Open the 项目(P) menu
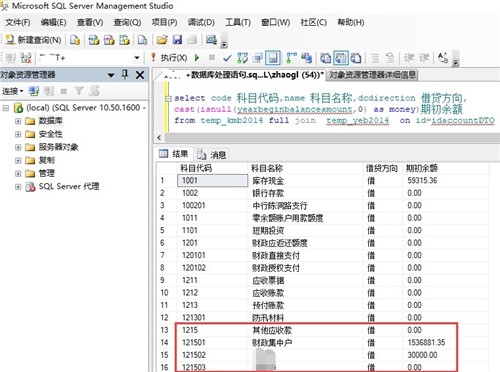 pyautogui.click(x=164, y=22)
